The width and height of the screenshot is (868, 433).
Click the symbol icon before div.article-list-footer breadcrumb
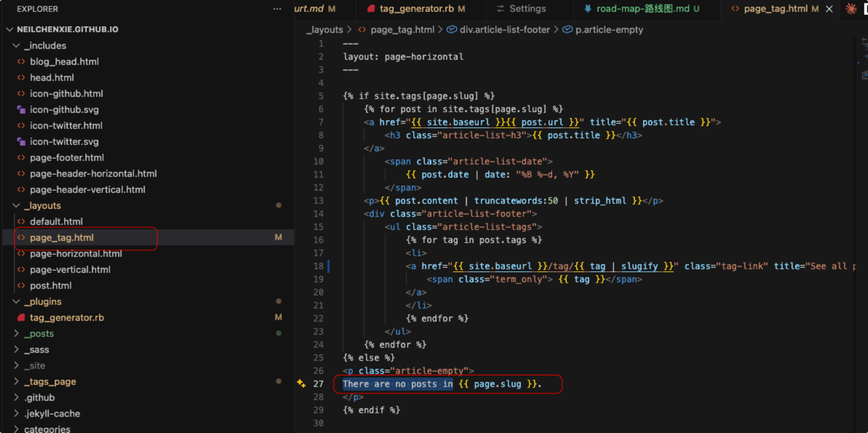pyautogui.click(x=451, y=30)
